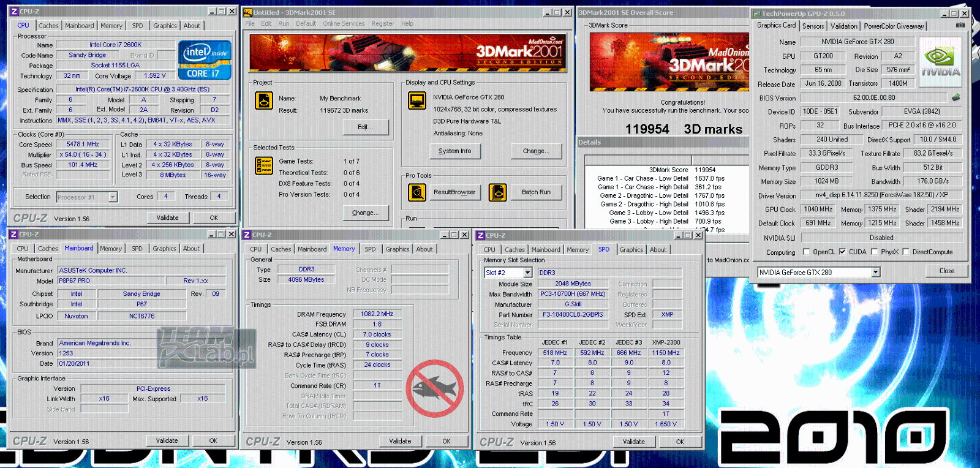Screen dimensions: 980x468
Task: Click the GPU-Z Name field NVIDIA GeForce GTX 280
Action: click(x=858, y=42)
